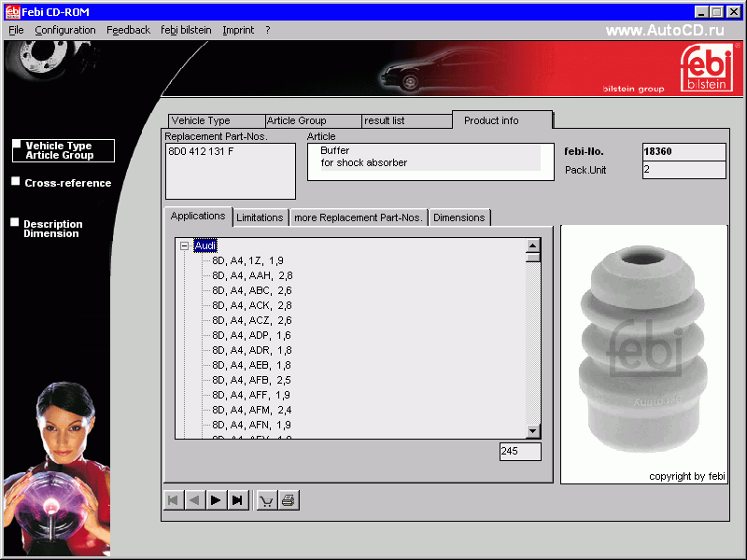Select row 8D, A4, AFM, 2,4
Screen dimensions: 747x560
coord(252,410)
